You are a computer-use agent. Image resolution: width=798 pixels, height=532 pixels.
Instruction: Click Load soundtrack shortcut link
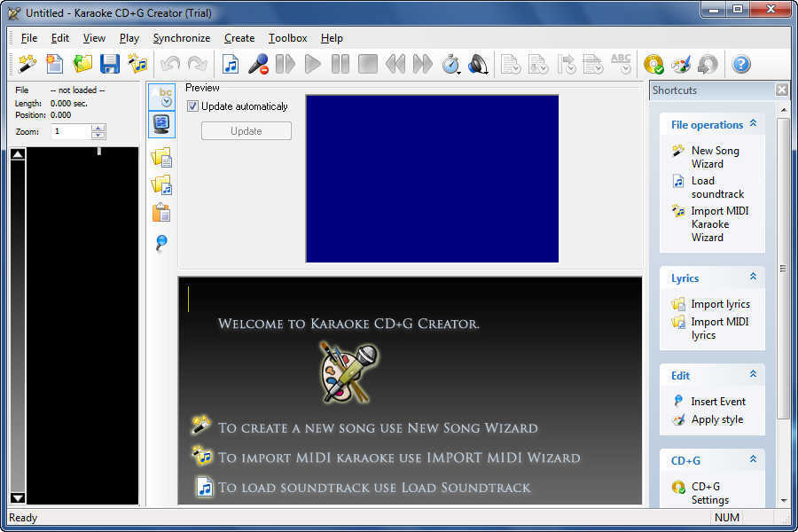click(x=717, y=187)
